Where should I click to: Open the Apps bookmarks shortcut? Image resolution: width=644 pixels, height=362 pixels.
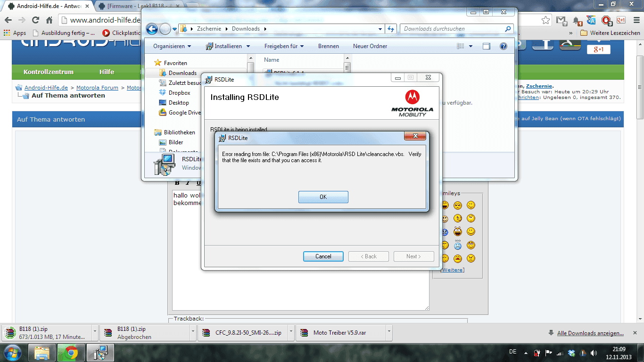coord(15,33)
